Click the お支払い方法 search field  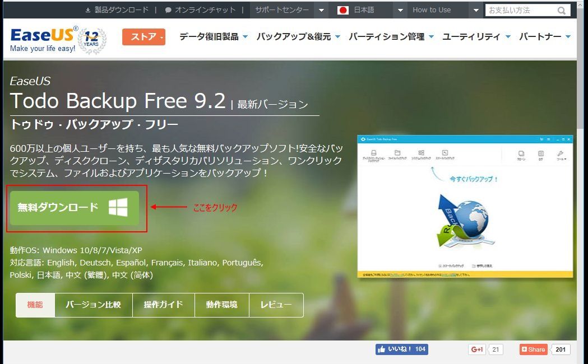[521, 10]
